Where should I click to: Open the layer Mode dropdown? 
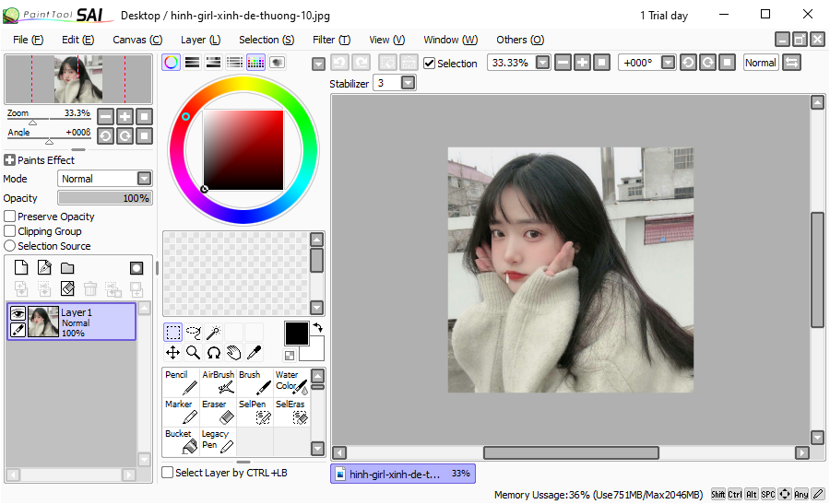pyautogui.click(x=144, y=178)
